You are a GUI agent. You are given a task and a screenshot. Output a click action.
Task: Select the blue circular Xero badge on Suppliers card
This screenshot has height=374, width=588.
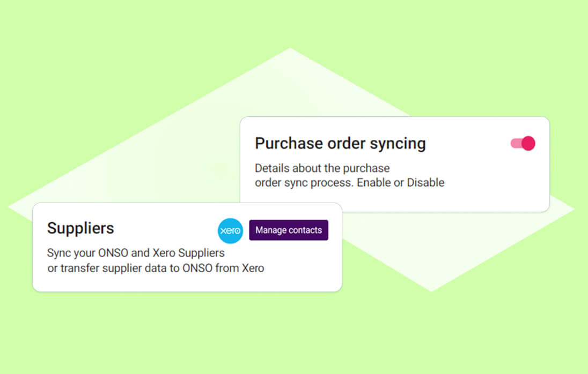coord(230,231)
